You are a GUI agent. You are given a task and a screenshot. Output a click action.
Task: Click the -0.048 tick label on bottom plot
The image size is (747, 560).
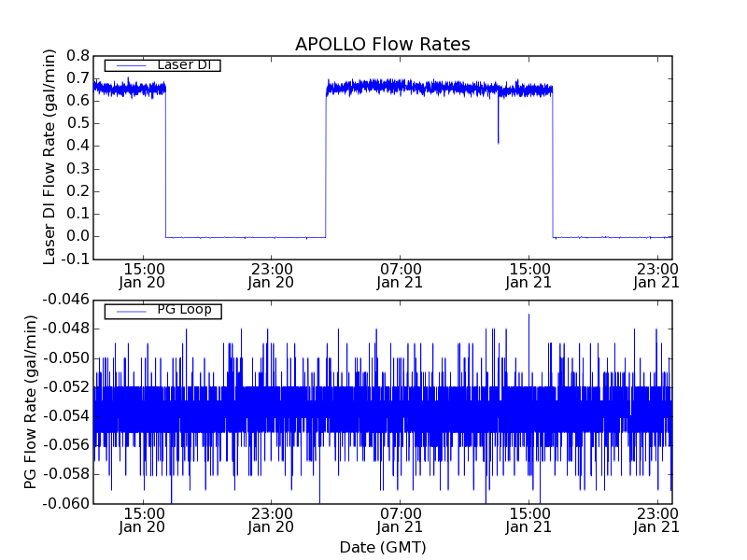[x=65, y=329]
